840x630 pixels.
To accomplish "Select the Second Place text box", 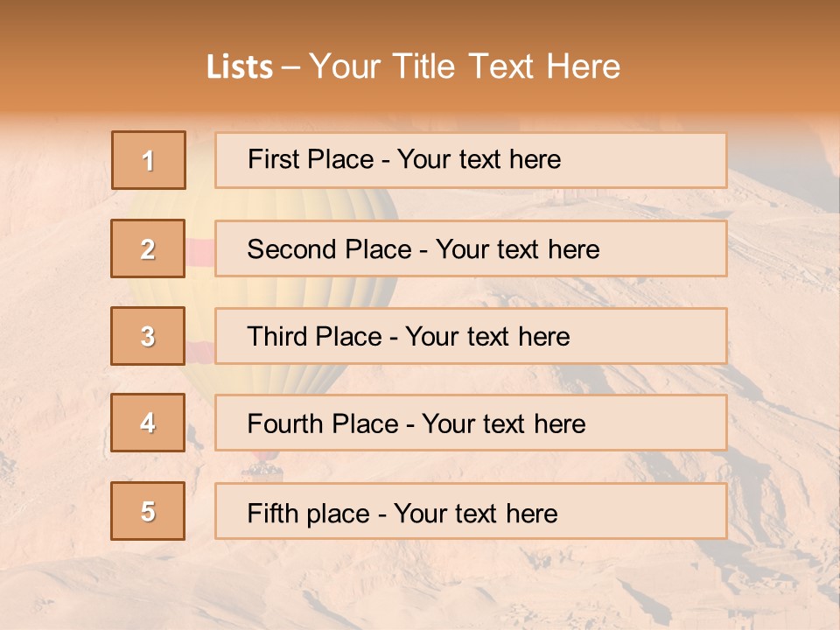I will pos(470,248).
